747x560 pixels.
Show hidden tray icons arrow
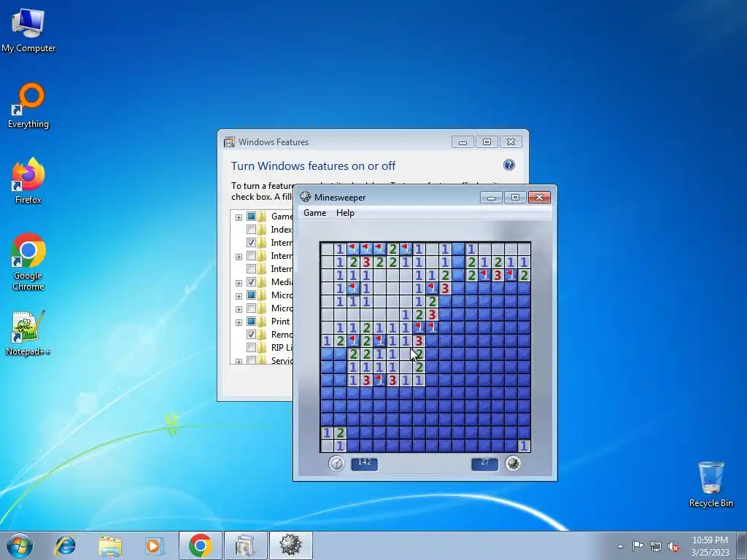pyautogui.click(x=620, y=546)
